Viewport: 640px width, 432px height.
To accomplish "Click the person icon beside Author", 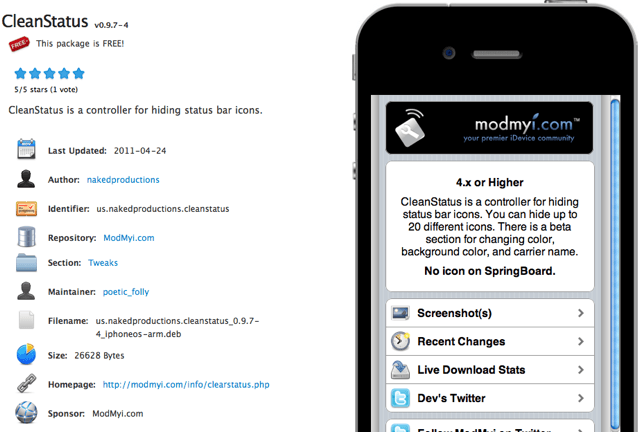I will coord(26,179).
